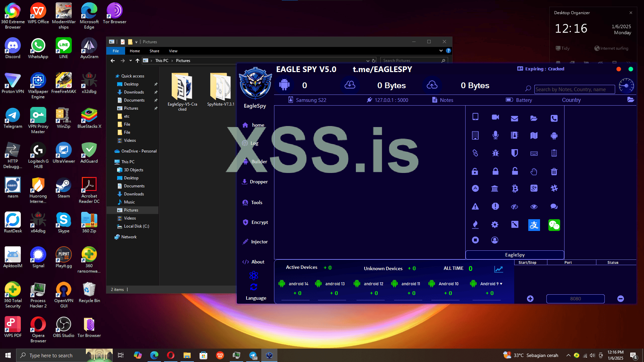
Task: Open the screen camera capture tool
Action: point(495,117)
